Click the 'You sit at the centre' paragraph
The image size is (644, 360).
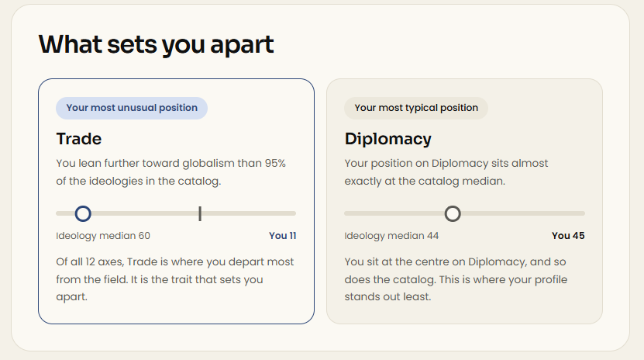pyautogui.click(x=456, y=279)
